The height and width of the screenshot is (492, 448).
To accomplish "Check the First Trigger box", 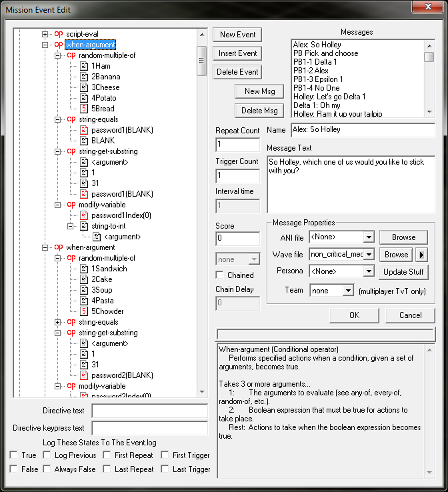I will click(x=165, y=455).
